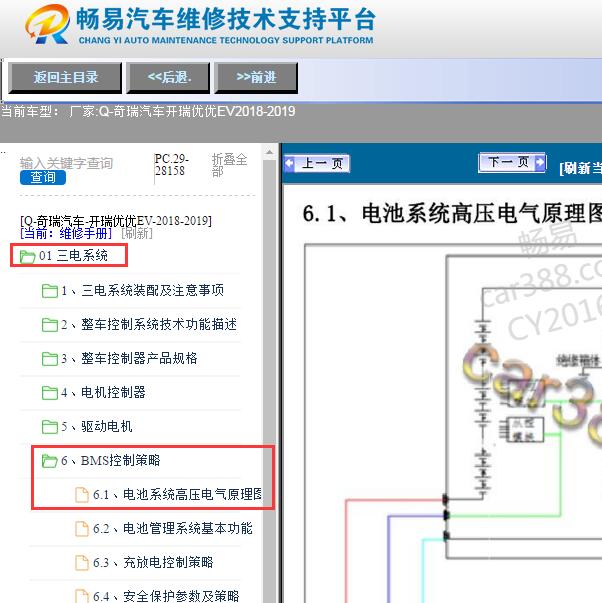Expand folder icon for 驱动电机
The height and width of the screenshot is (603, 602).
(x=50, y=426)
